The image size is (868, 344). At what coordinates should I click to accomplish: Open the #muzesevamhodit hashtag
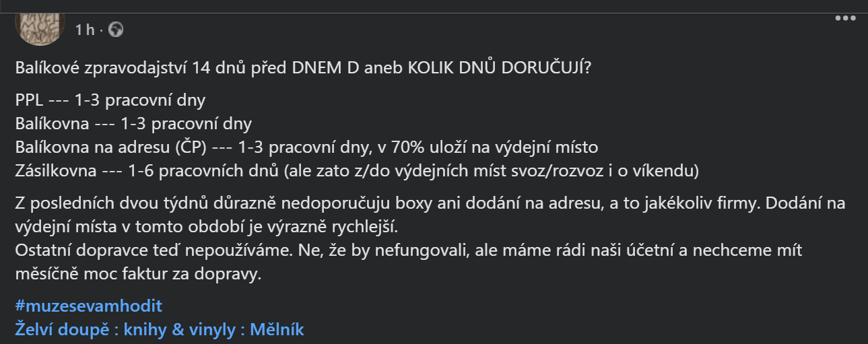click(x=88, y=306)
